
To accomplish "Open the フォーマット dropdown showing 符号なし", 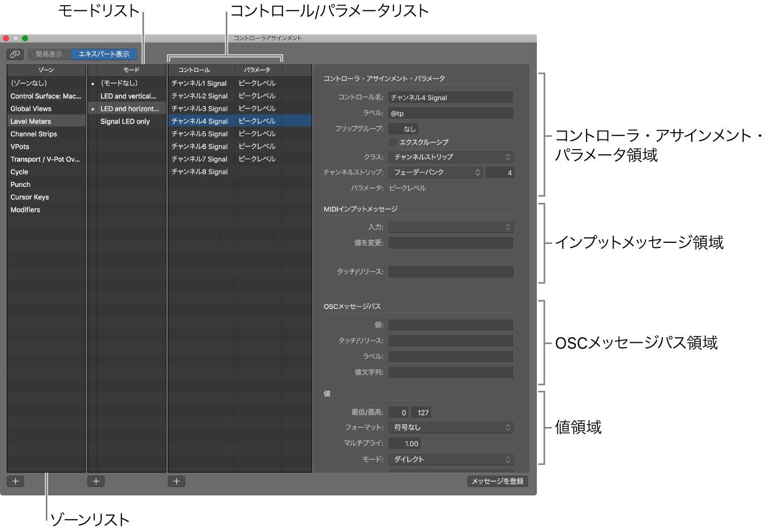I will (450, 428).
